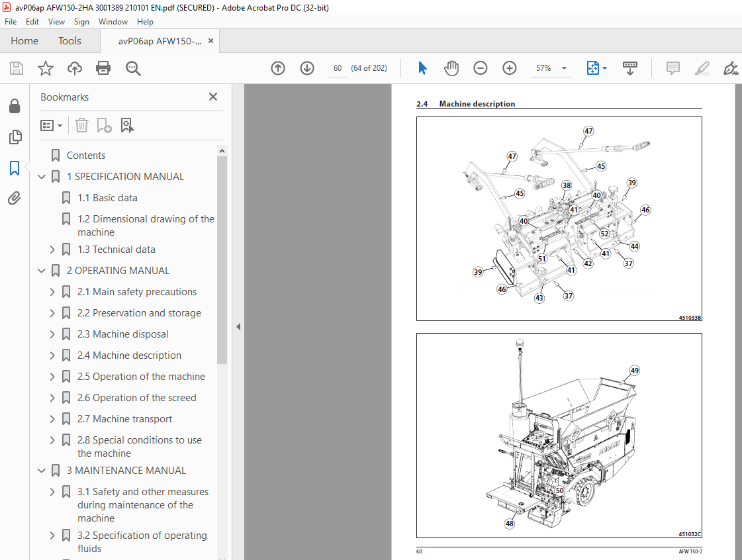Screen dimensions: 742x560
Task: Collapse 3 MAINTENANCE MANUAL bookmark
Action: click(x=42, y=471)
